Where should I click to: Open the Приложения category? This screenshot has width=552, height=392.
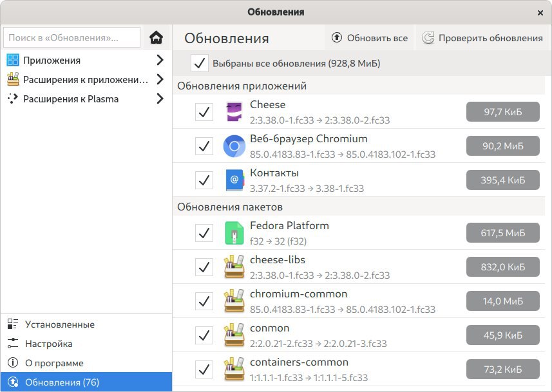click(x=86, y=60)
